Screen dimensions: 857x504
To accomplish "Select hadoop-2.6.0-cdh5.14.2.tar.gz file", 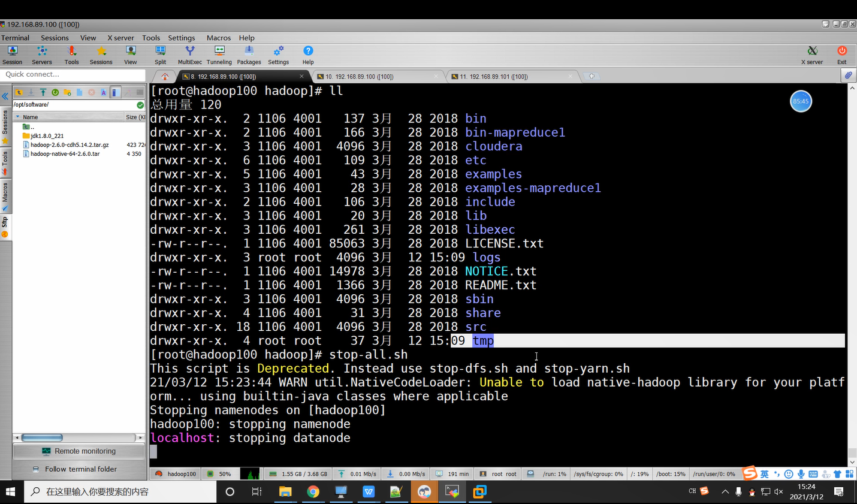I will 70,144.
